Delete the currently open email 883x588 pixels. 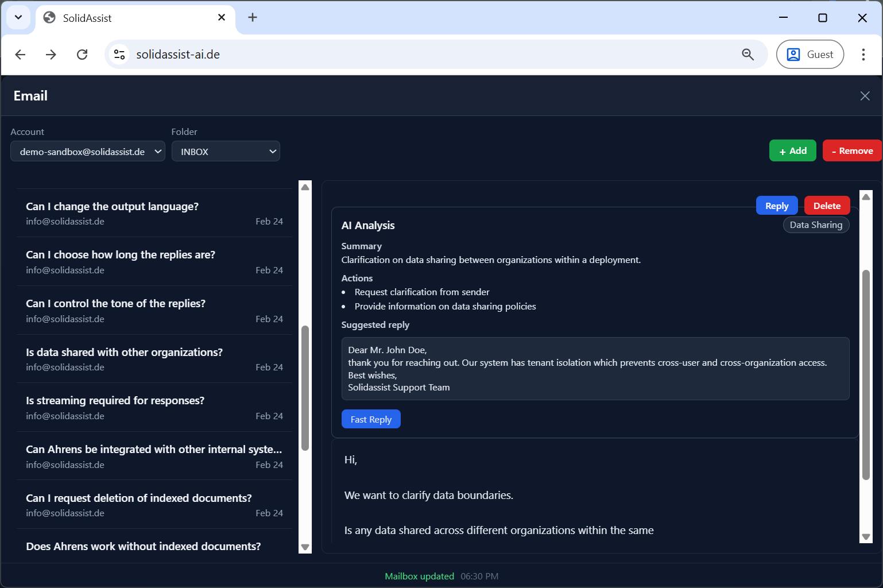[827, 205]
